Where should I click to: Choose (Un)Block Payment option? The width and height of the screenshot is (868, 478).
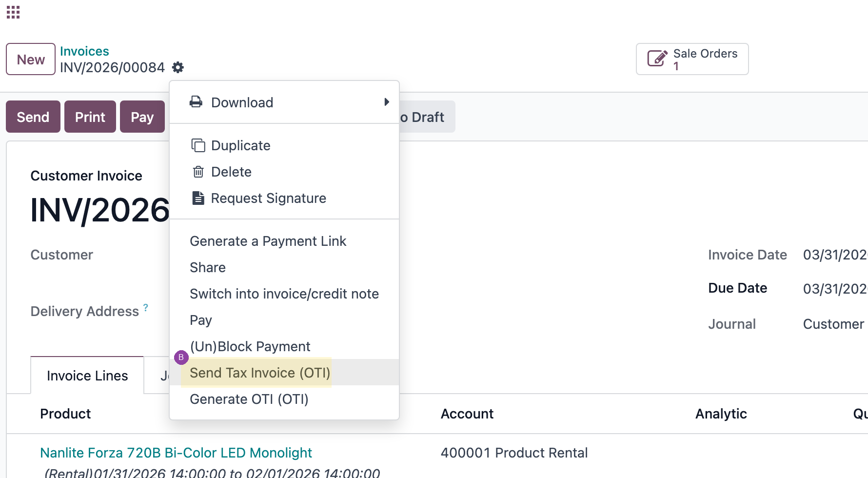coord(284,346)
